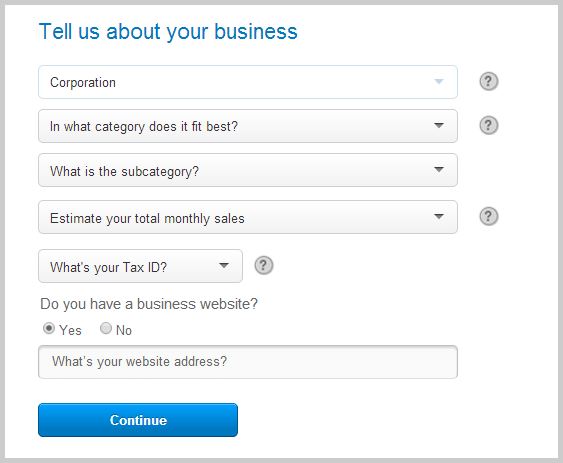Open the Tax ID help question mark
The width and height of the screenshot is (563, 463).
[x=264, y=265]
